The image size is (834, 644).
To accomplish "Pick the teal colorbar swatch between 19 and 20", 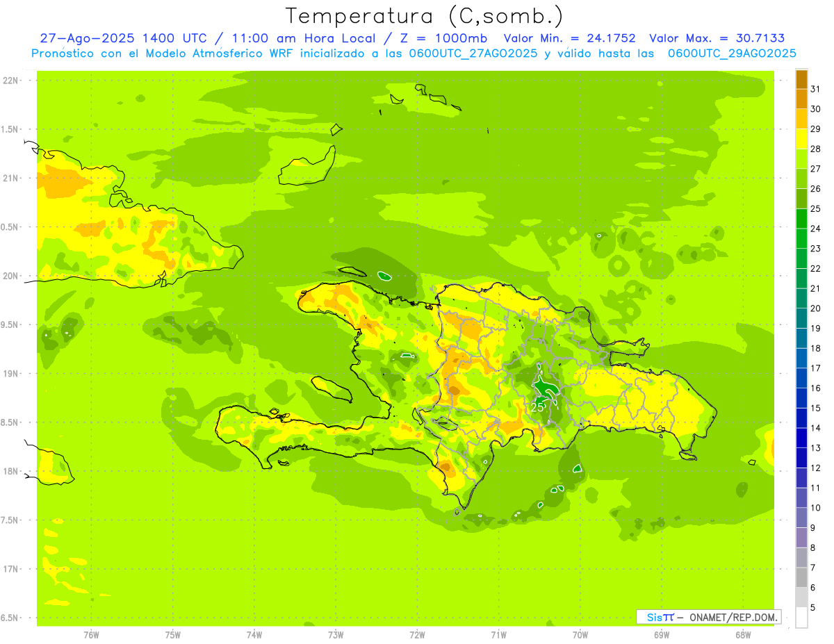I will pos(801,318).
